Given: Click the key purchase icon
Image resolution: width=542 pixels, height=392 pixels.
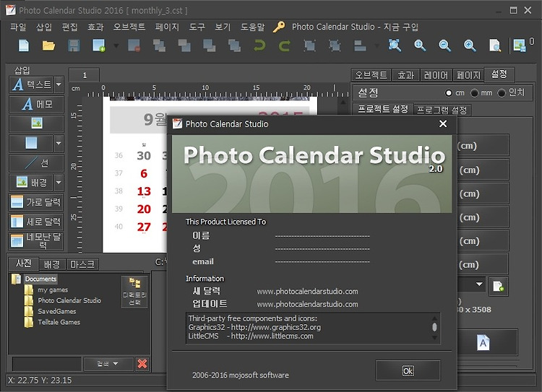Looking at the screenshot, I should (279, 27).
